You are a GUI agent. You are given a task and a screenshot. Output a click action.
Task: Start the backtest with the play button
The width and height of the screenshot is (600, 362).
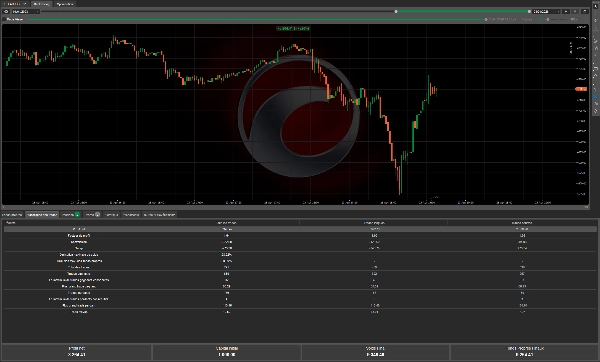[566, 11]
